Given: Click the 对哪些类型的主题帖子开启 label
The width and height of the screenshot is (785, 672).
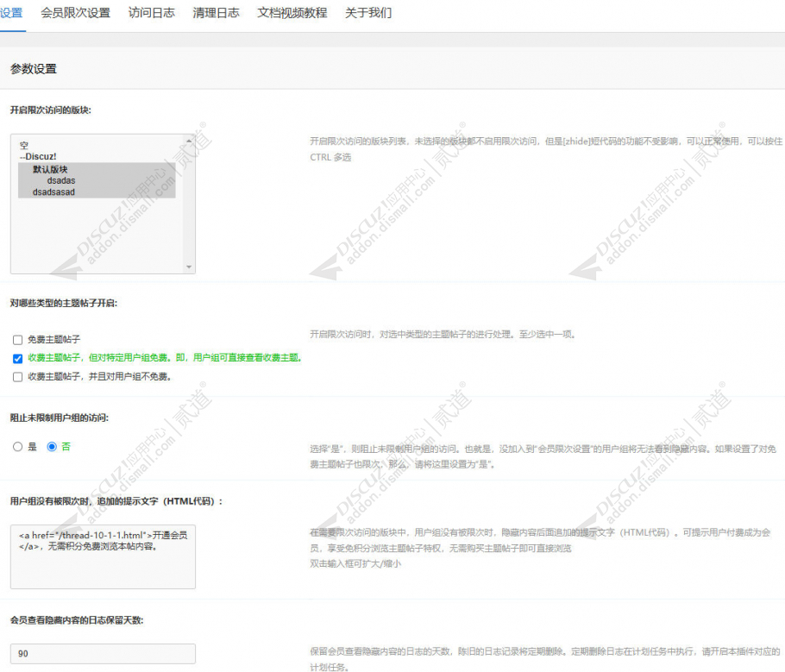Looking at the screenshot, I should point(64,303).
